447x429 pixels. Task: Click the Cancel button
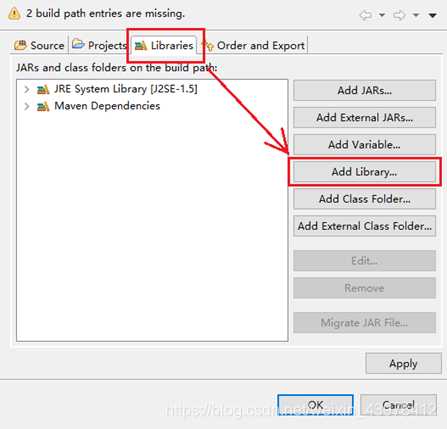pyautogui.click(x=398, y=405)
